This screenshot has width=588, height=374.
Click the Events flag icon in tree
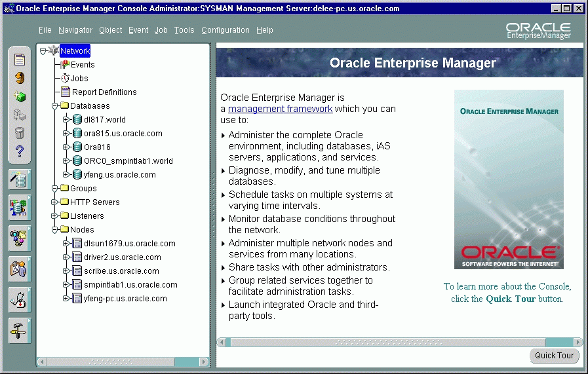click(65, 65)
